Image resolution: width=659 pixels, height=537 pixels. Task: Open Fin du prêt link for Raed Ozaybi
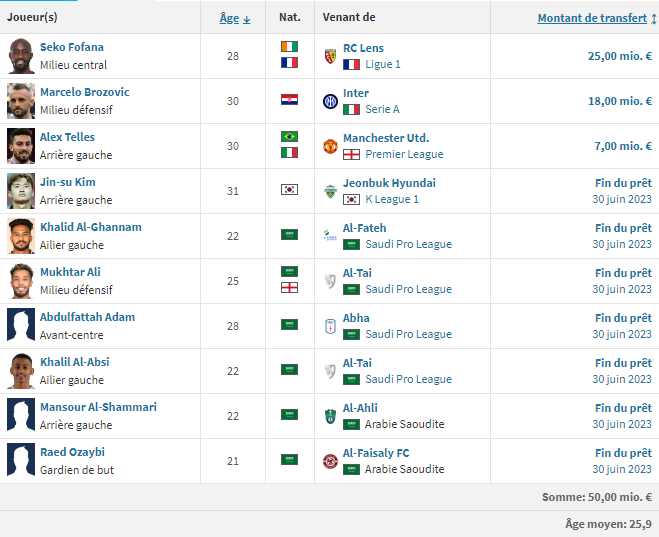click(x=623, y=453)
